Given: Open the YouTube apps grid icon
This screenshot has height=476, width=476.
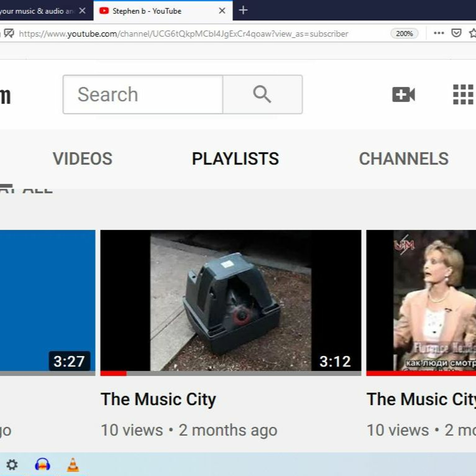Looking at the screenshot, I should tap(463, 94).
